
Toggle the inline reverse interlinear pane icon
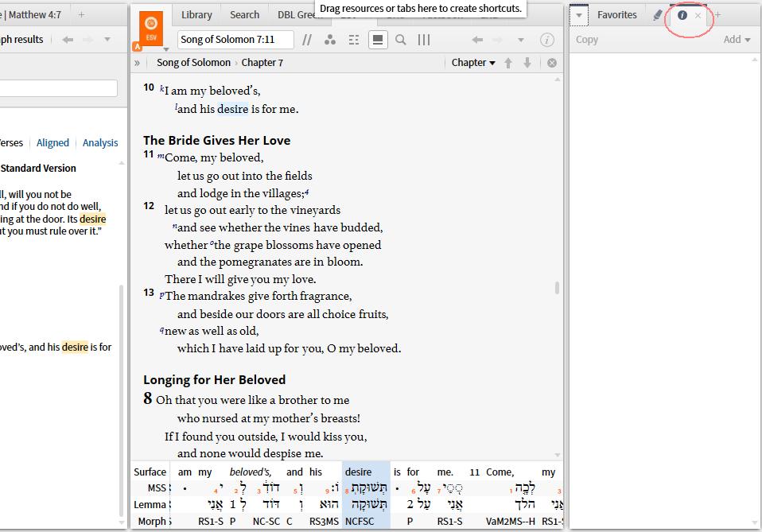pos(378,40)
